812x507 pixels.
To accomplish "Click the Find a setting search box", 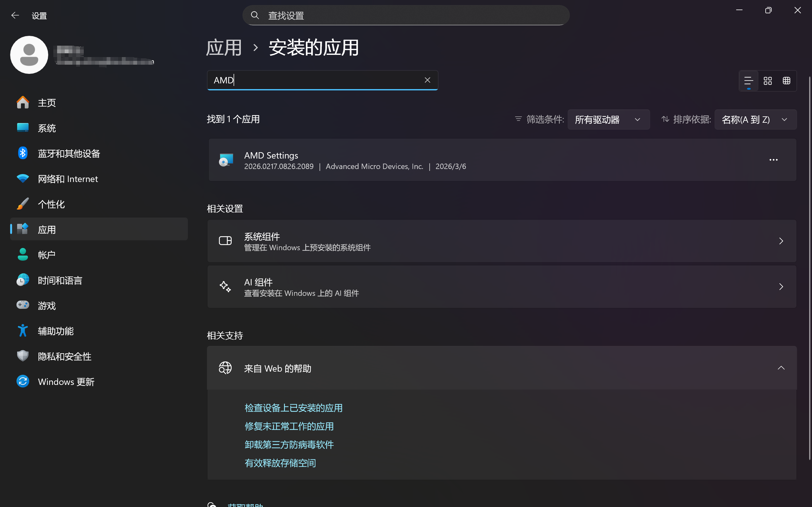I will (x=406, y=16).
